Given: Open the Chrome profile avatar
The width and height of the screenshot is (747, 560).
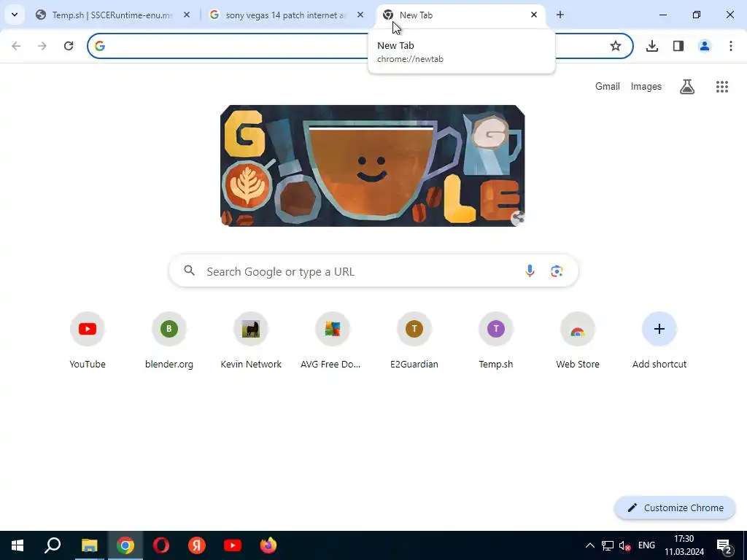Looking at the screenshot, I should pos(705,46).
